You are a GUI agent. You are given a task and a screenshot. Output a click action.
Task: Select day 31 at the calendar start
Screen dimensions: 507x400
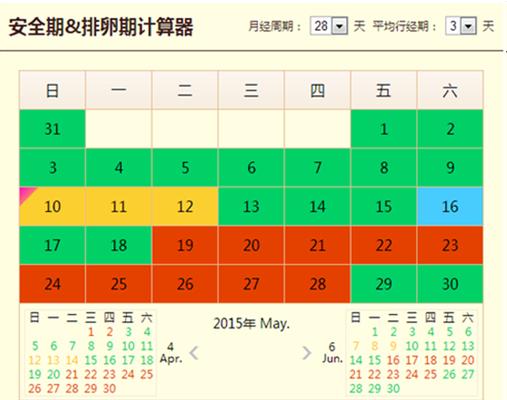52,129
